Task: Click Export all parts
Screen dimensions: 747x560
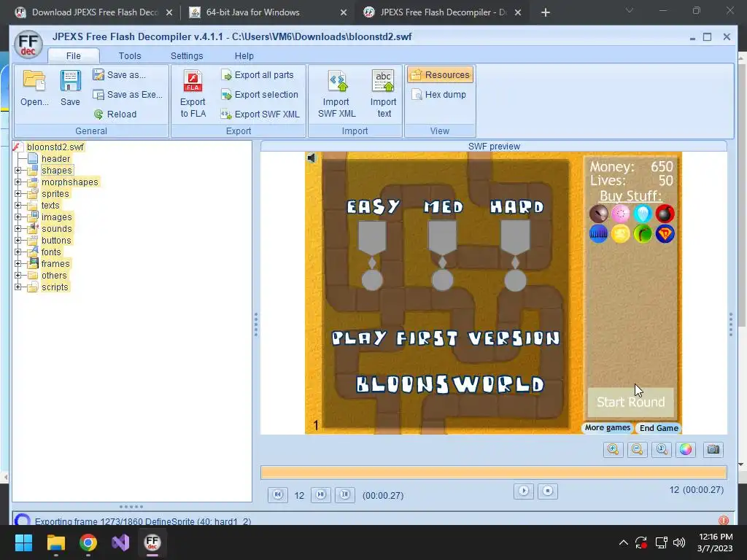Action: click(258, 75)
